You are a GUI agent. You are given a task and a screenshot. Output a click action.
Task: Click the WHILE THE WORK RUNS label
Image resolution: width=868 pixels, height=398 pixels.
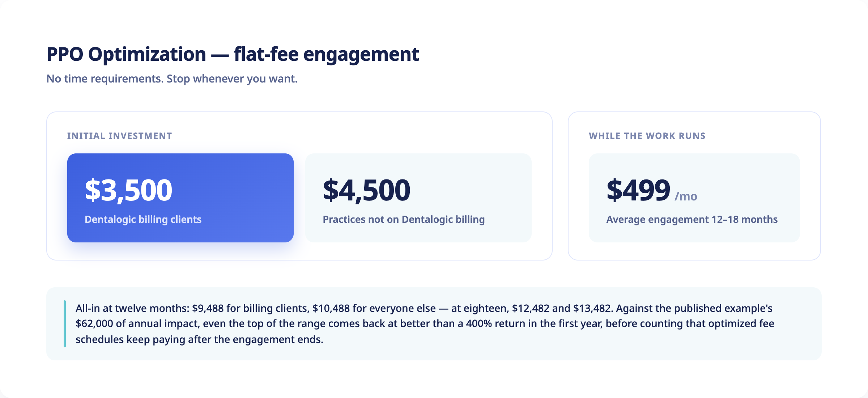click(647, 136)
